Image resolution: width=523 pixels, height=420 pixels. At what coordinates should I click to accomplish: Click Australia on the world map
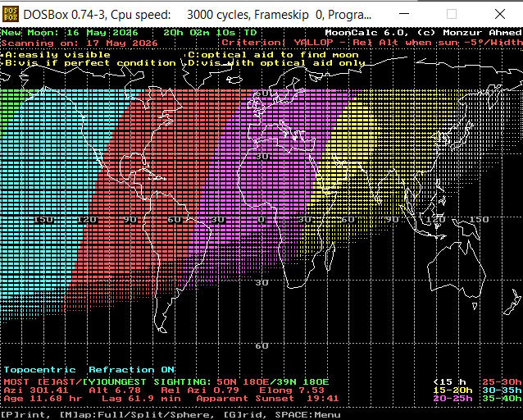tap(457, 271)
